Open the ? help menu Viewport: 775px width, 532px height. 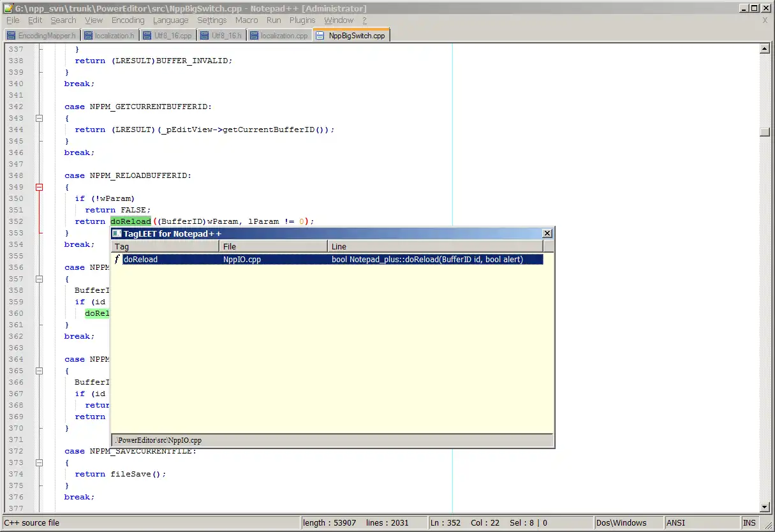tap(365, 20)
